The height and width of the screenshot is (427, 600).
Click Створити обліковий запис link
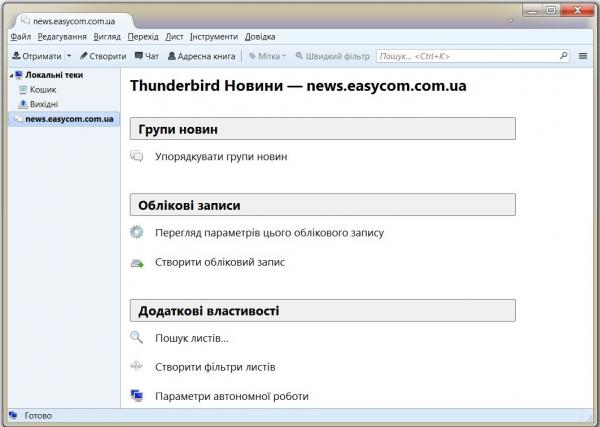pyautogui.click(x=220, y=262)
